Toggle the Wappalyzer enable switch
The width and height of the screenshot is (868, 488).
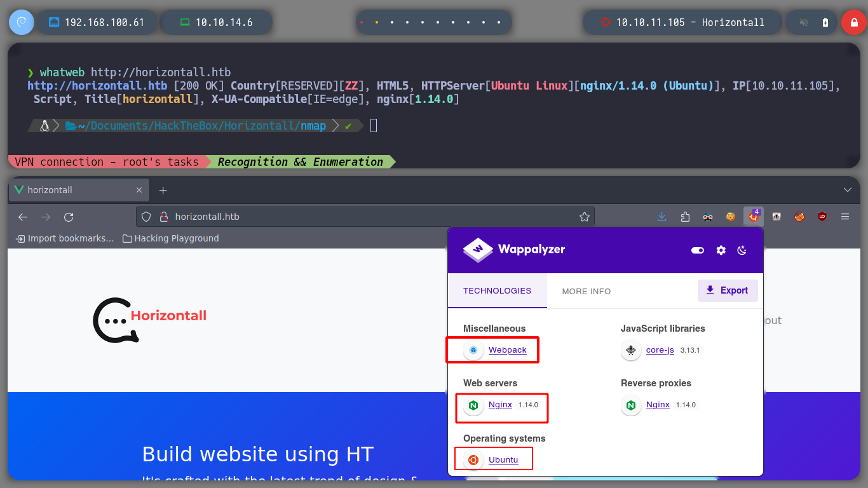(x=698, y=250)
